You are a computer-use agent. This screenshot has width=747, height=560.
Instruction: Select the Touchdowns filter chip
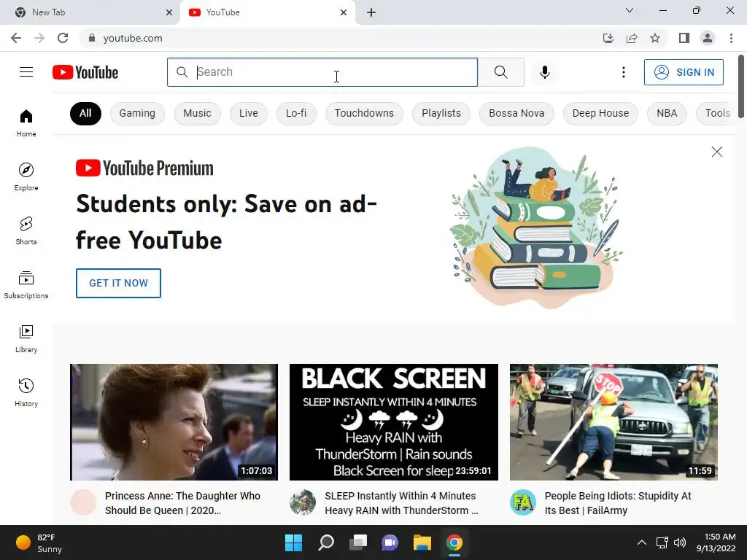pos(365,113)
